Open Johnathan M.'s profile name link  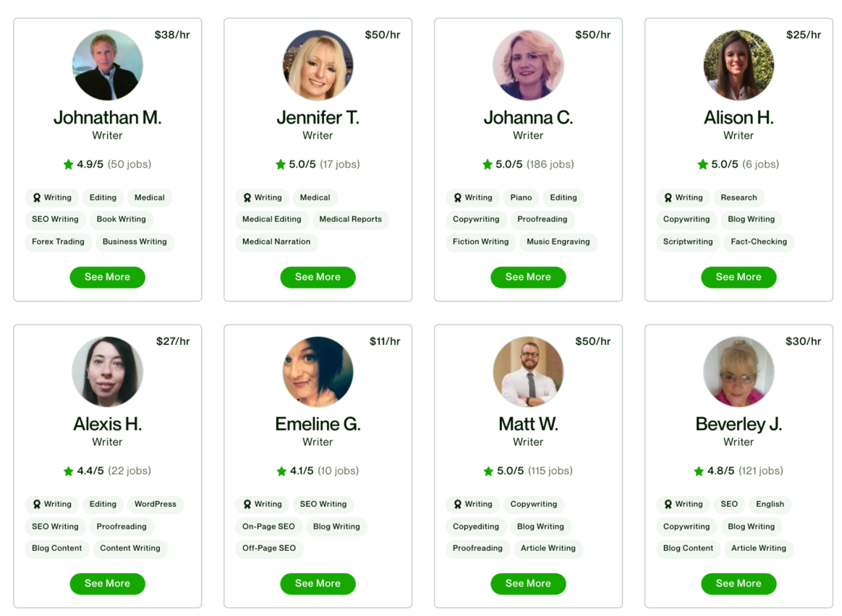click(107, 117)
